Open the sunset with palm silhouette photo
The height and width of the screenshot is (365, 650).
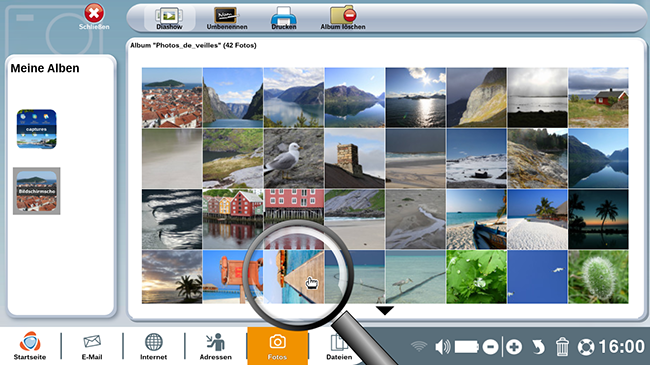(172, 277)
